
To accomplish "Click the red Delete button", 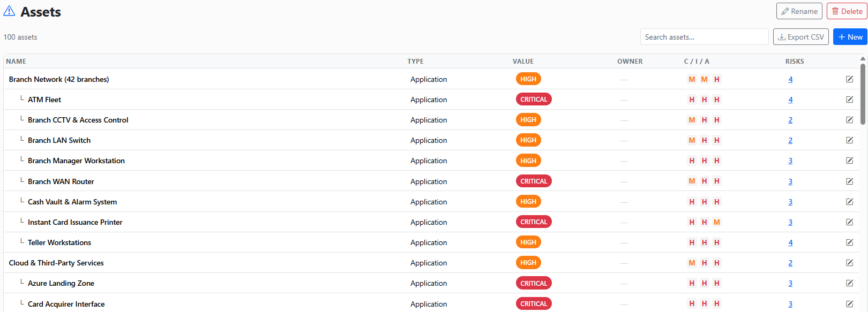I will click(847, 11).
